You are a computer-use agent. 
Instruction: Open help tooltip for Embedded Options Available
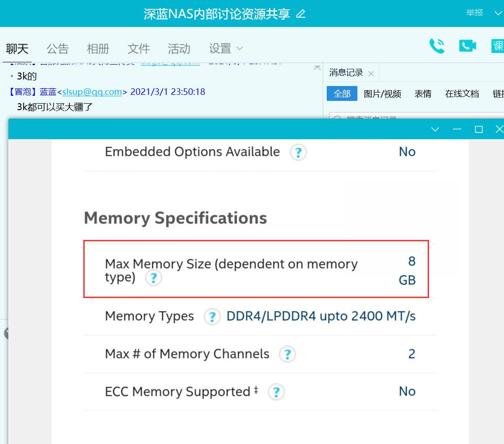[x=298, y=152]
